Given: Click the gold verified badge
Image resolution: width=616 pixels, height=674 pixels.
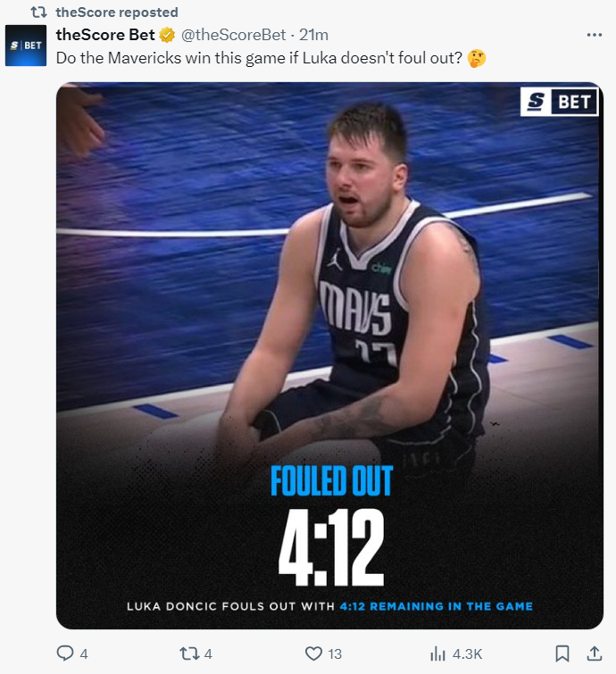Looking at the screenshot, I should click(x=167, y=35).
